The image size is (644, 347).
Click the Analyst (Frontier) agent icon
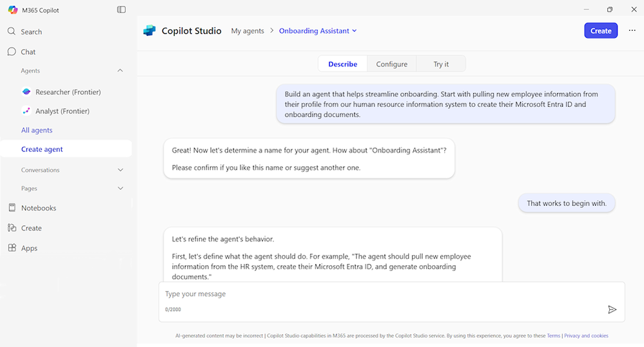click(26, 111)
